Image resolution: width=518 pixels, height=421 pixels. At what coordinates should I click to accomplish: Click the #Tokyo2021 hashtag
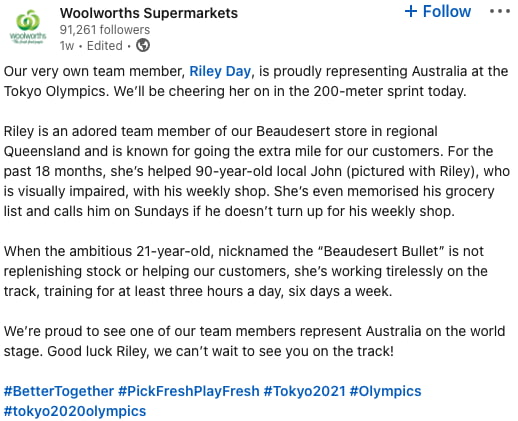(x=304, y=391)
